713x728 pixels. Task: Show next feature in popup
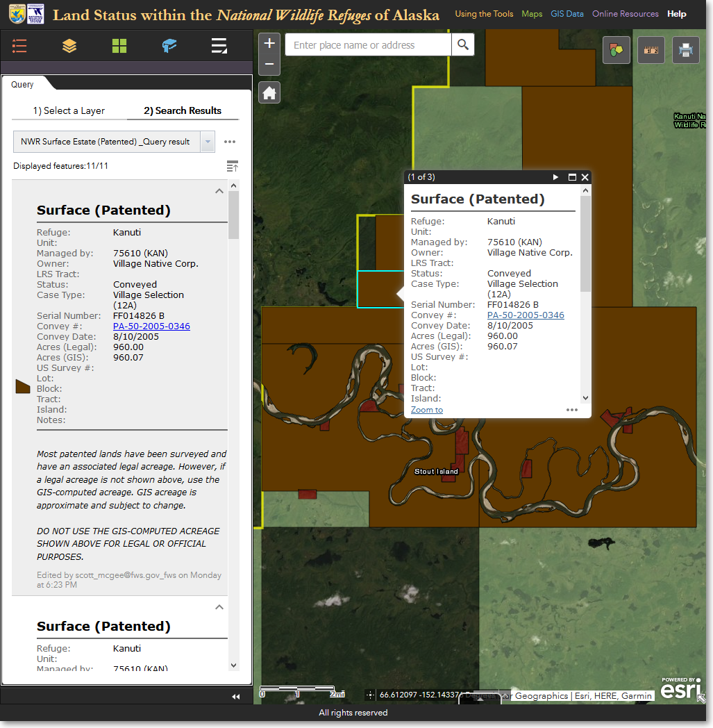pos(555,177)
